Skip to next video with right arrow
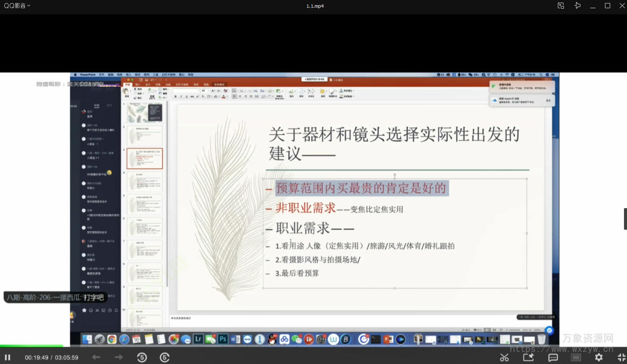The width and height of the screenshot is (627, 364). tap(119, 357)
